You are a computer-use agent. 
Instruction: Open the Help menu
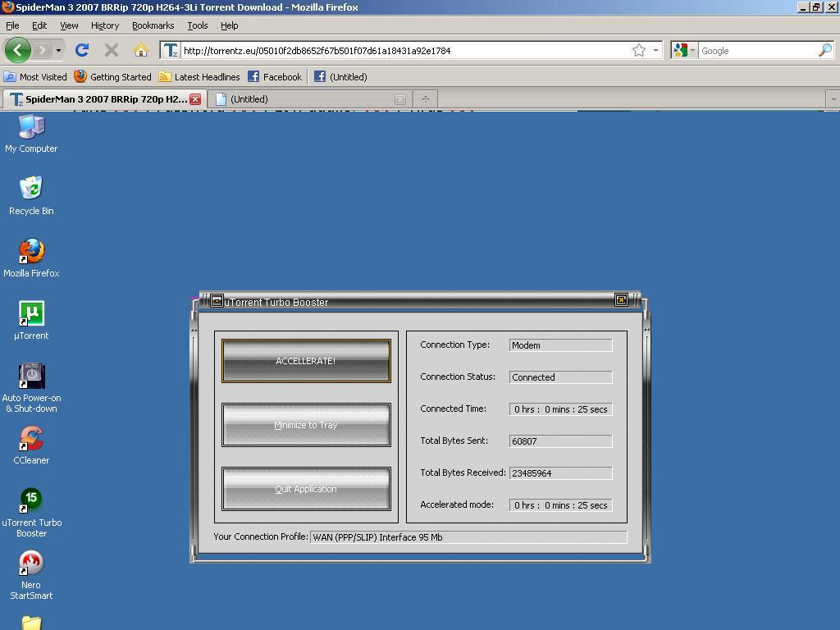[230, 25]
